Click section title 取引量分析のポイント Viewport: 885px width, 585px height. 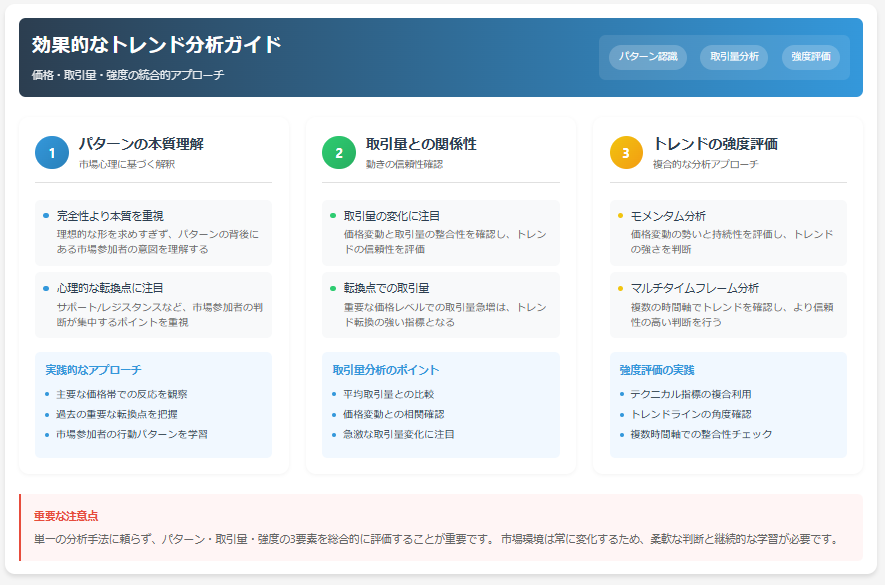point(385,370)
